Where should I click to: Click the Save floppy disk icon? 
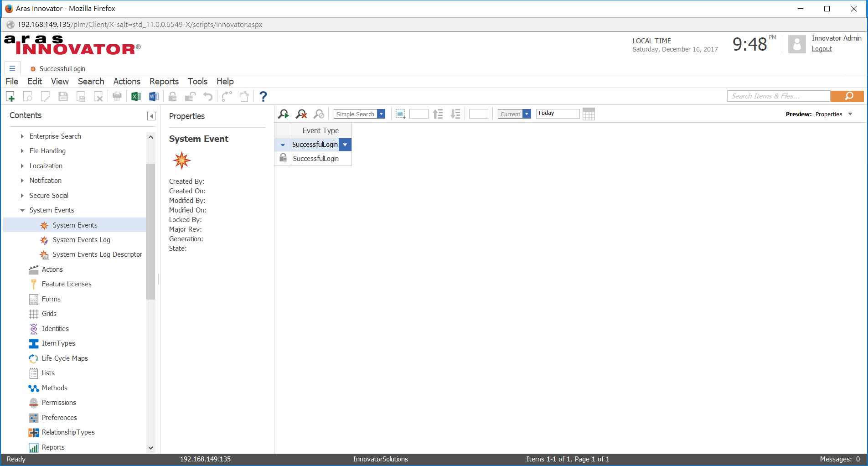[x=63, y=96]
